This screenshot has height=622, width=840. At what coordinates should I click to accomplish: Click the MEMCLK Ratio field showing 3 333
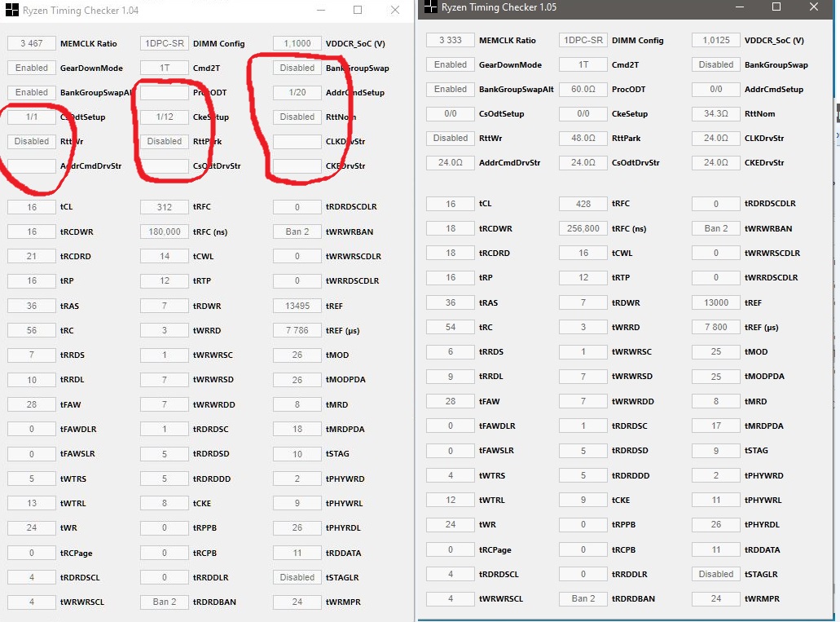451,40
